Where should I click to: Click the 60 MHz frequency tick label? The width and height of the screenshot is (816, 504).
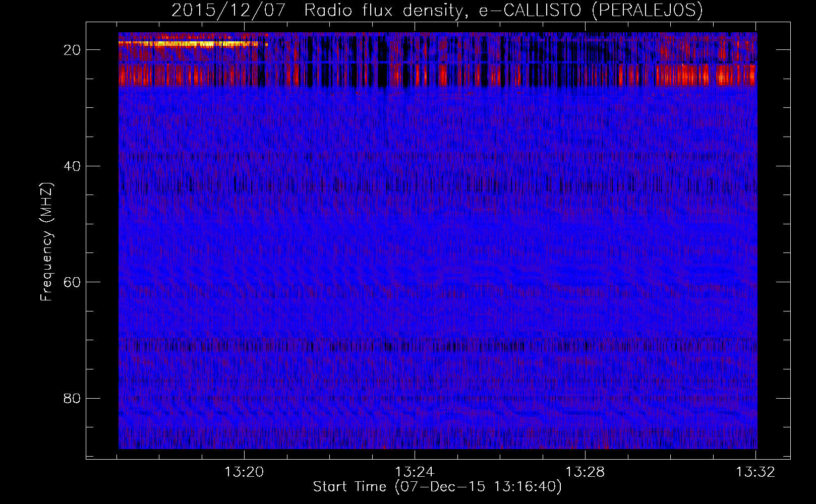[72, 282]
